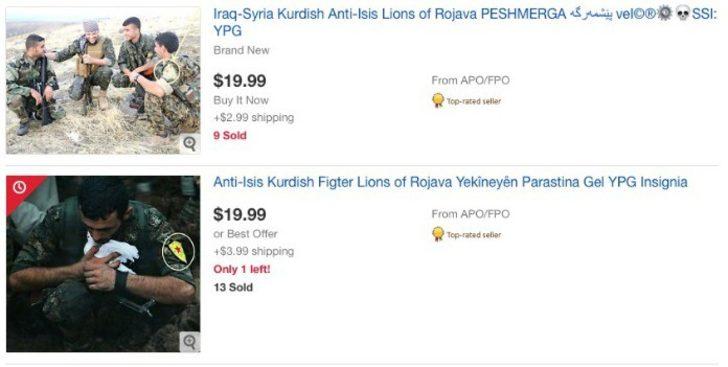728x367 pixels.
Task: Click the Buy It Now label
Action: 241,100
